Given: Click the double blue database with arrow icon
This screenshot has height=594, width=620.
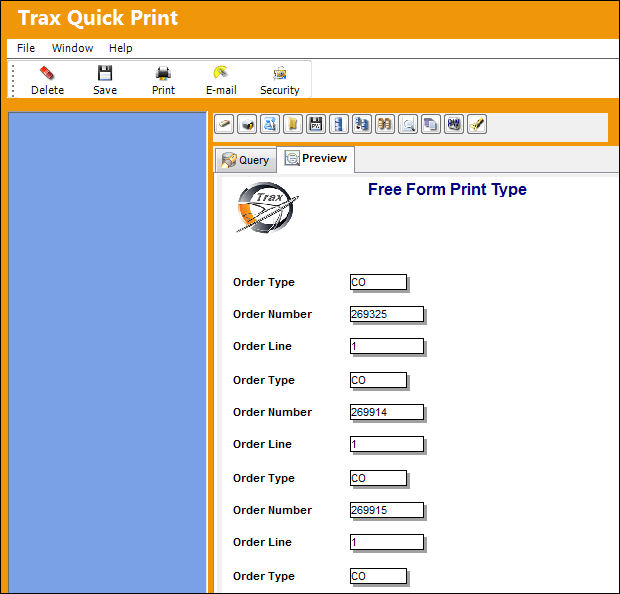Looking at the screenshot, I should [362, 124].
